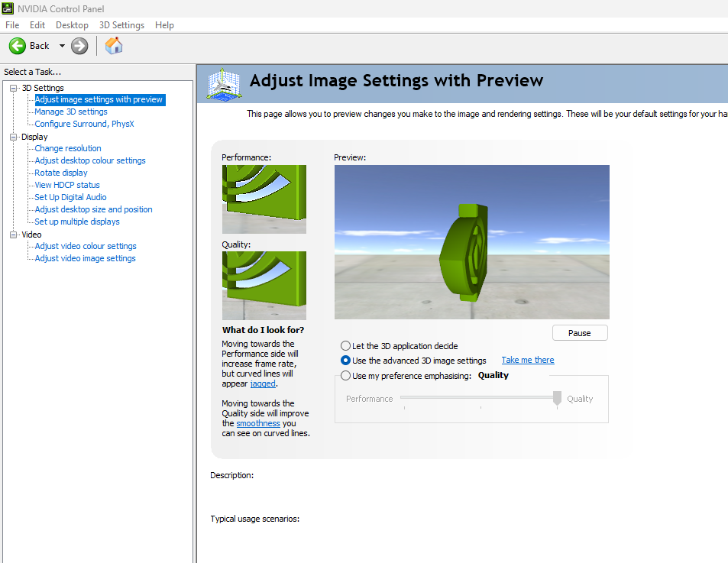Screen dimensions: 728x563
Task: Open the 3D Settings menu
Action: pyautogui.click(x=121, y=25)
